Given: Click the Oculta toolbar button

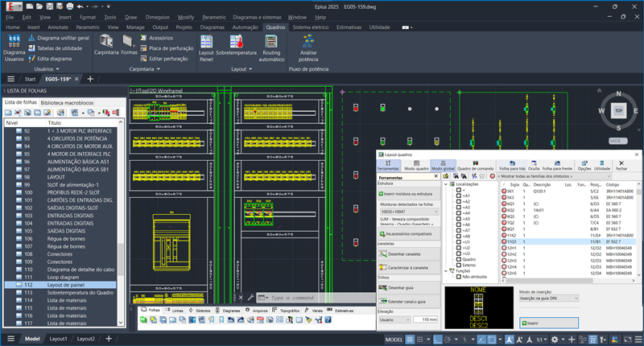Looking at the screenshot, I should pyautogui.click(x=534, y=166).
